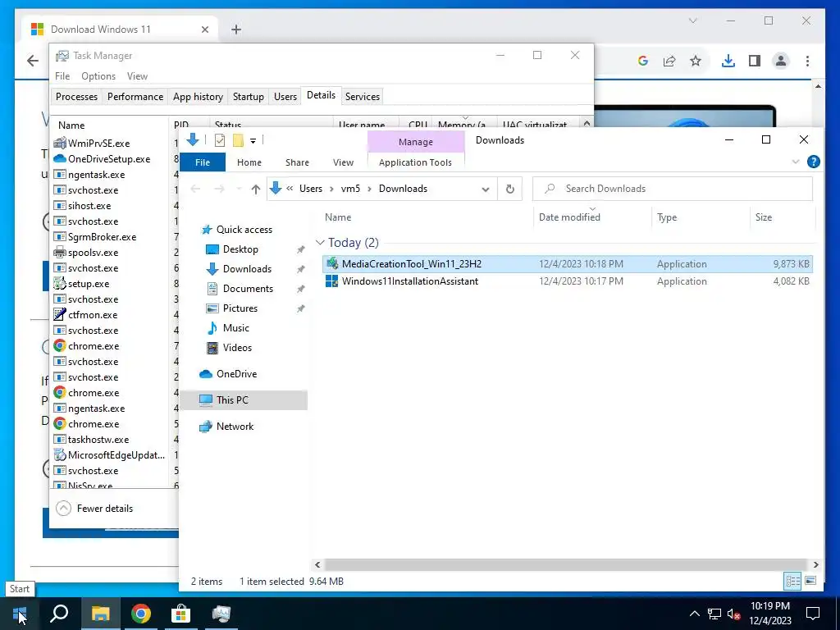The height and width of the screenshot is (630, 840).
Task: Open the View ribbon tab in Explorer
Action: 343,162
